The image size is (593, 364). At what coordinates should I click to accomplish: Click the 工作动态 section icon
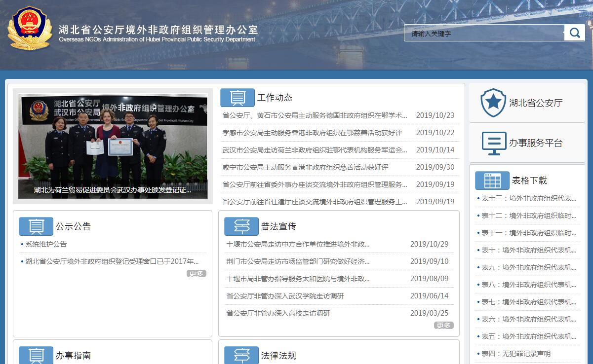[237, 98]
